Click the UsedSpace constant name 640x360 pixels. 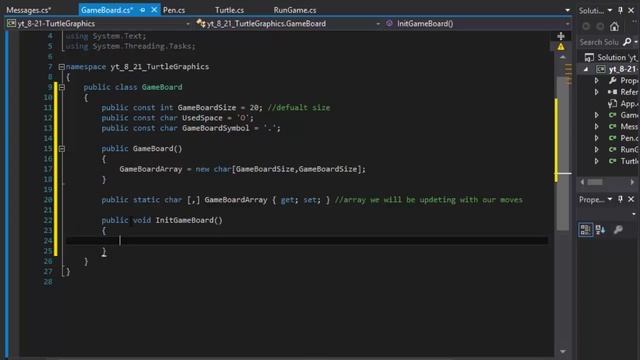(202, 118)
